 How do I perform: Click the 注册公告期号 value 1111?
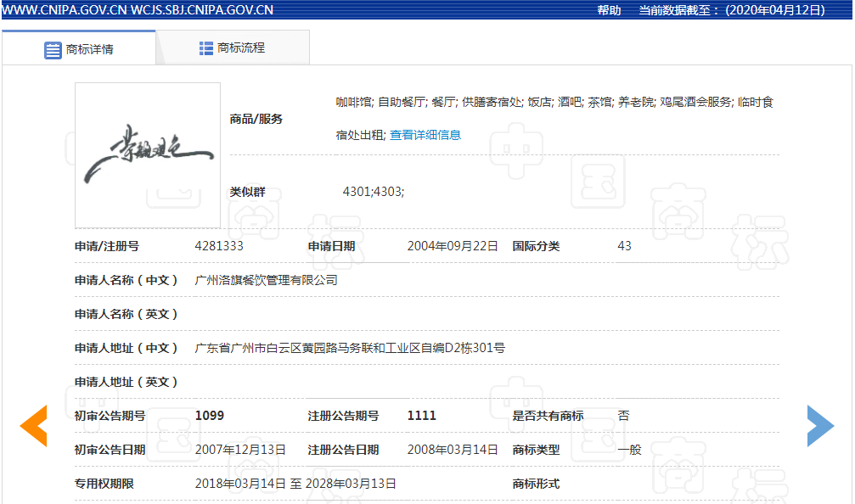click(421, 416)
